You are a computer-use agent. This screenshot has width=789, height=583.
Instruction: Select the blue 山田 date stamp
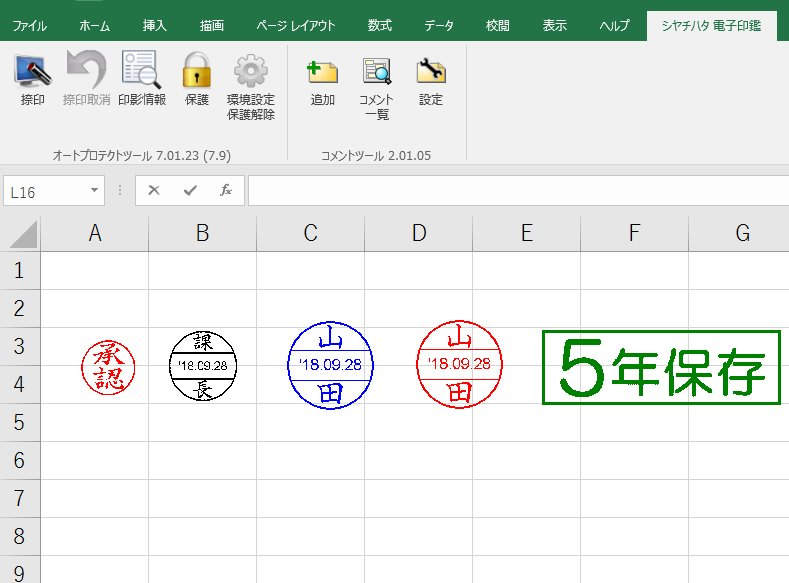click(x=330, y=365)
